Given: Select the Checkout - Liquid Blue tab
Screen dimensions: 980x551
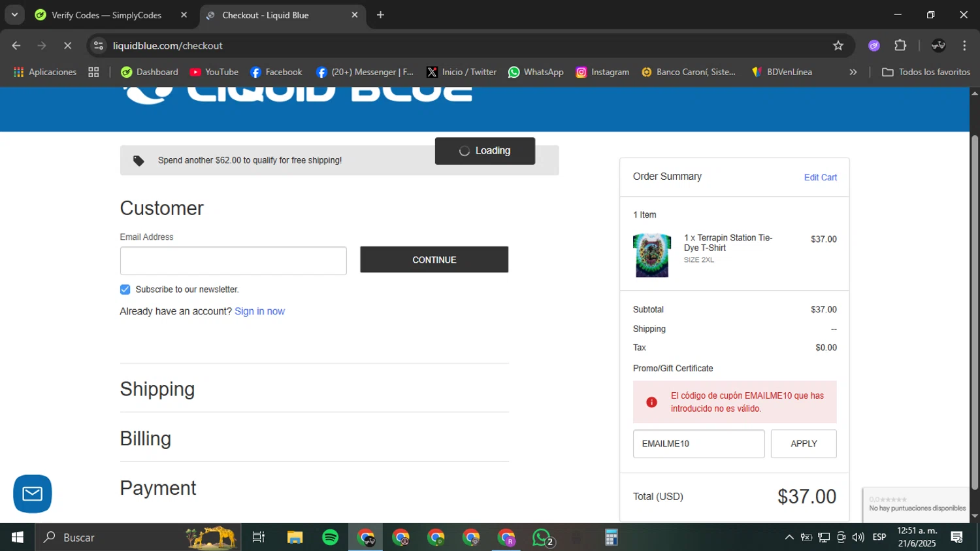Looking at the screenshot, I should point(265,15).
